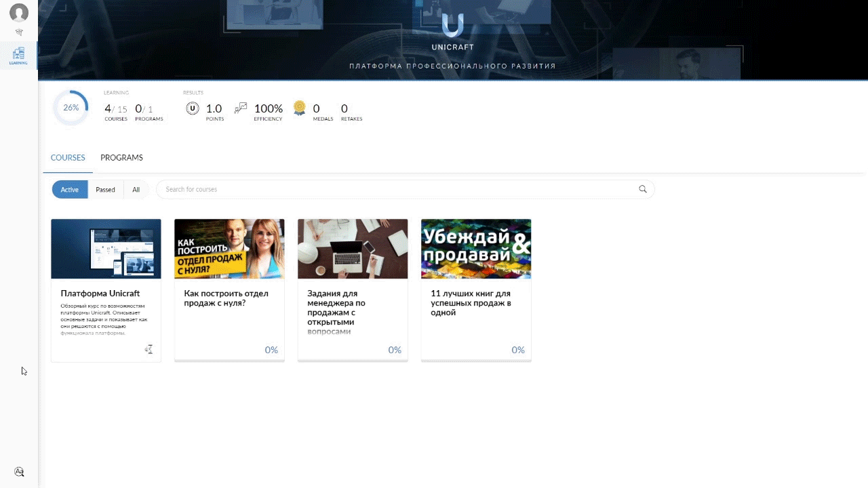The width and height of the screenshot is (868, 488).
Task: Show All courses filter
Action: [136, 190]
